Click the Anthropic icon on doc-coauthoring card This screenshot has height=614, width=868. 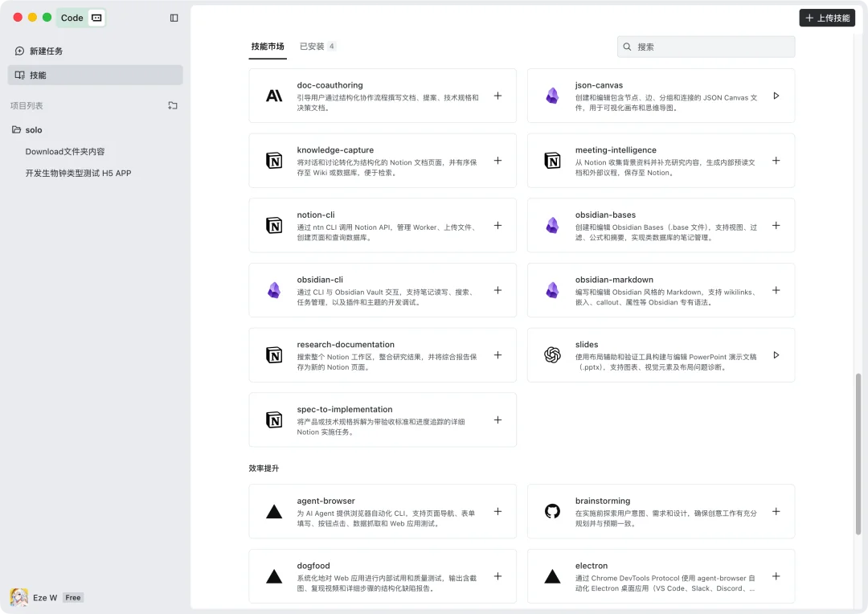[x=274, y=94]
